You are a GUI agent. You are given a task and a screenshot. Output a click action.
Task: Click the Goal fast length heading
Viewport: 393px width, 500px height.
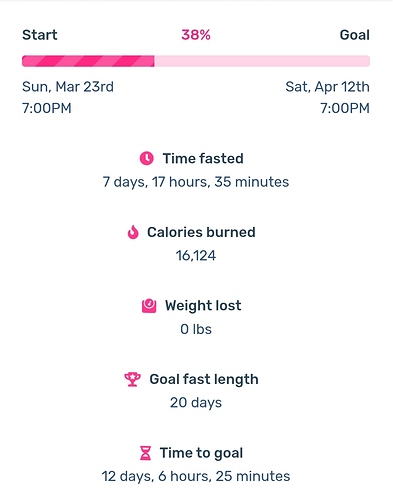204,379
